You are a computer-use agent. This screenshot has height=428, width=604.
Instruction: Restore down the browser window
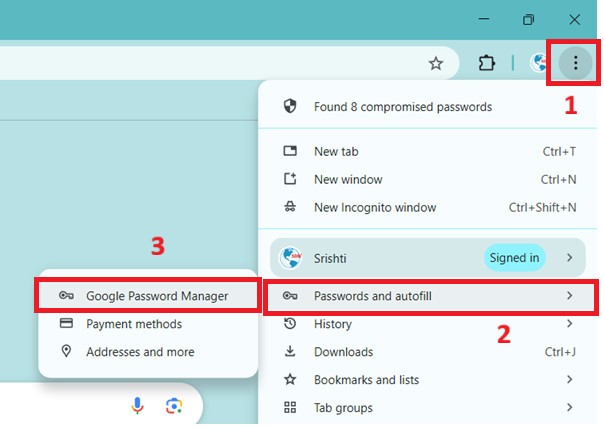click(x=528, y=19)
